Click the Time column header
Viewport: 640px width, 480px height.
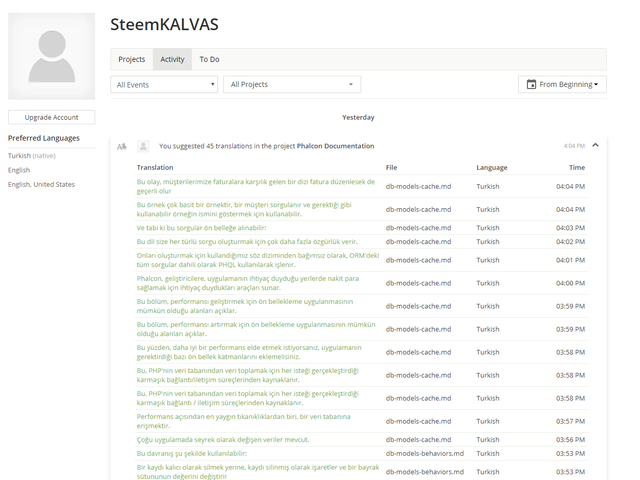click(x=577, y=168)
